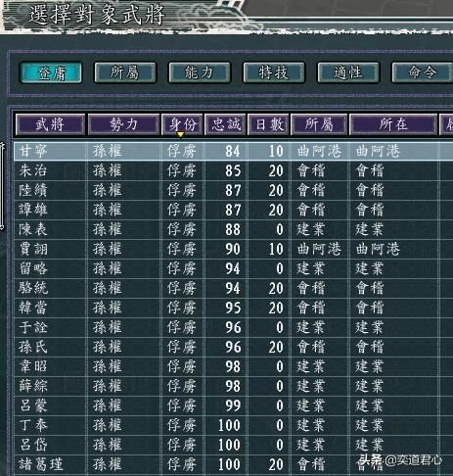Select officer 留略
Viewport: 453px width, 476px height.
coord(32,268)
